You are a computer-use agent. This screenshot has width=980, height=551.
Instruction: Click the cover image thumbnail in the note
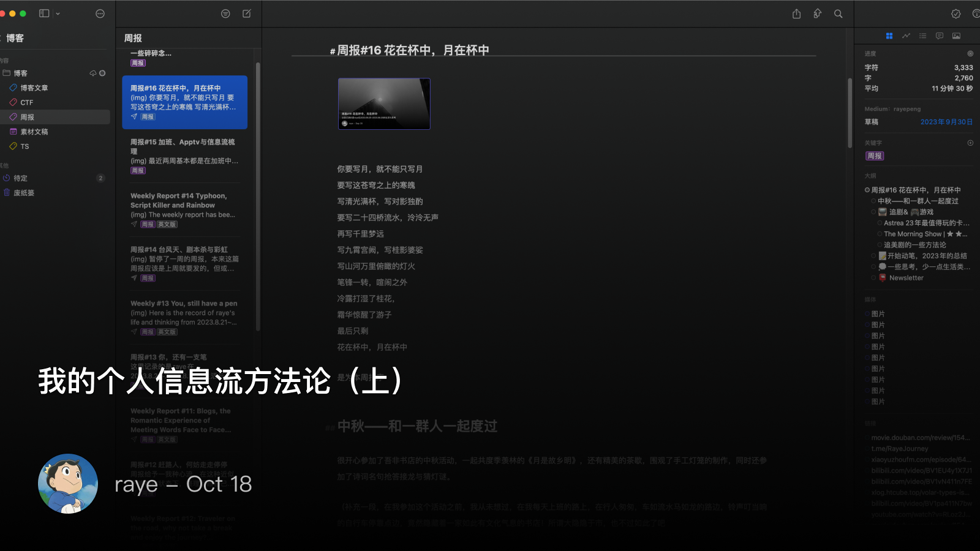coord(384,103)
